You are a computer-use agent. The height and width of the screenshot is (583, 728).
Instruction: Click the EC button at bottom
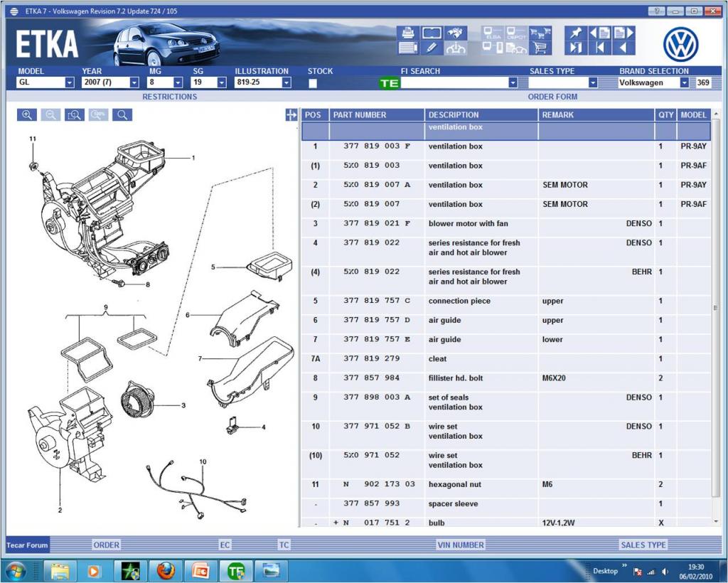(x=225, y=545)
